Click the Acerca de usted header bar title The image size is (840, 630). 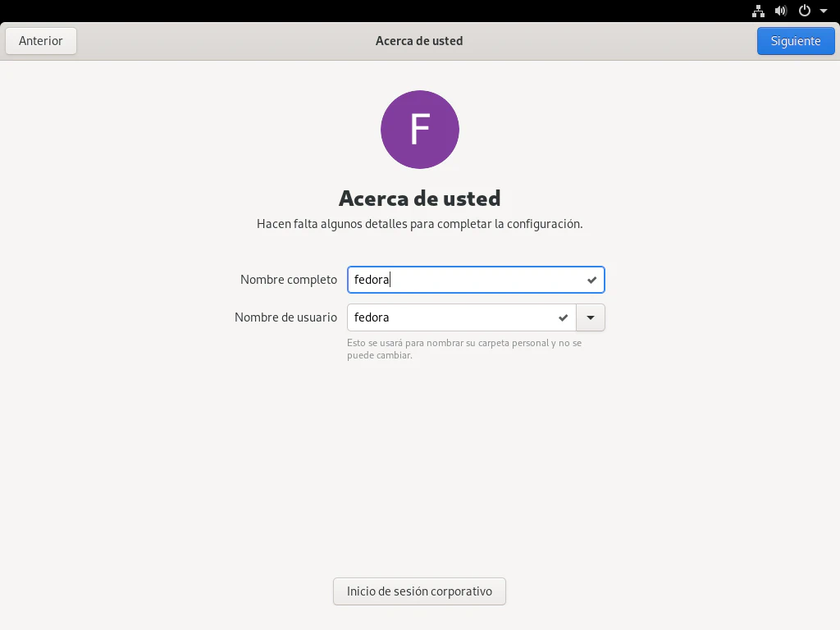[419, 41]
